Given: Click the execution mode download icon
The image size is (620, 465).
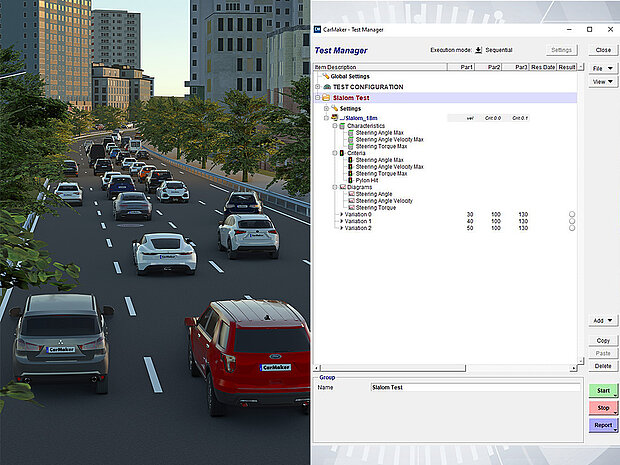Looking at the screenshot, I should [478, 49].
